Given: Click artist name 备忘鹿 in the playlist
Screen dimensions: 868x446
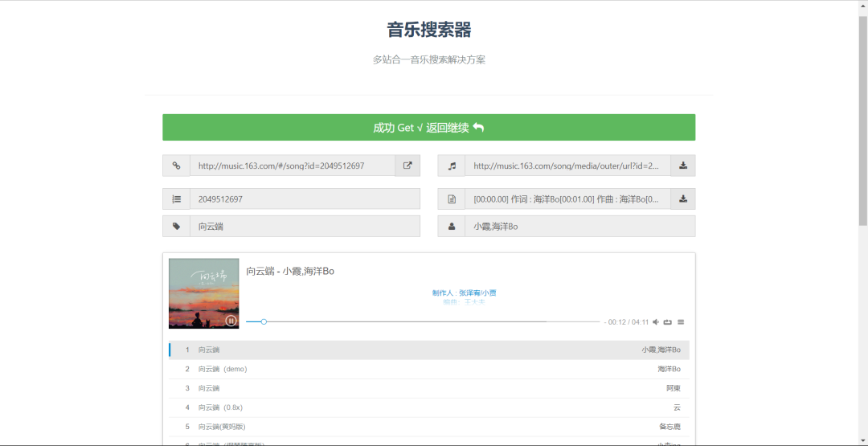Looking at the screenshot, I should [x=669, y=427].
